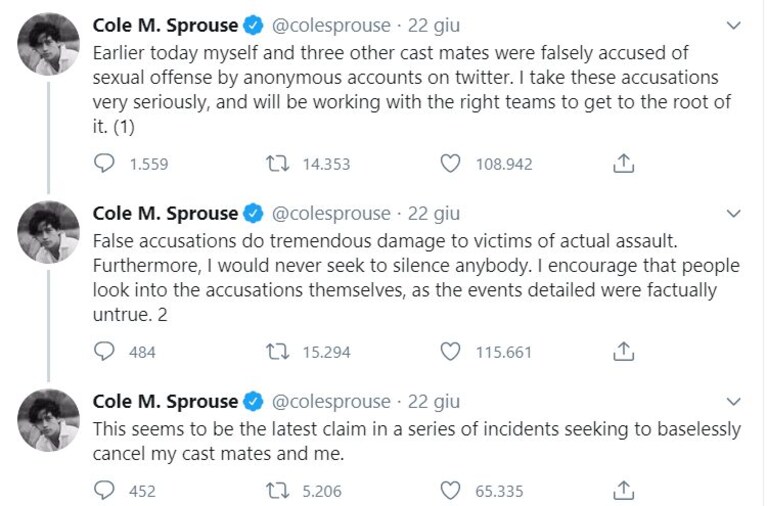Open the more-options chevron on third tweet
767x506 pixels.
734,401
